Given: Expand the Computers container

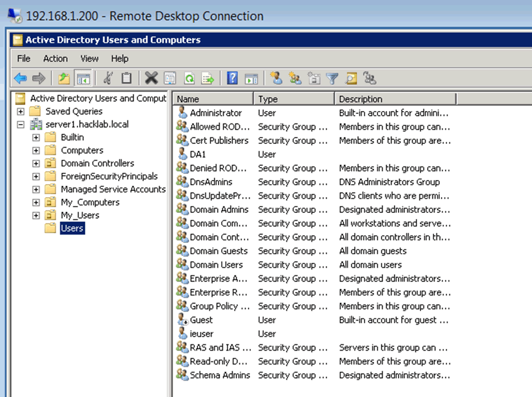Looking at the screenshot, I should coord(36,151).
